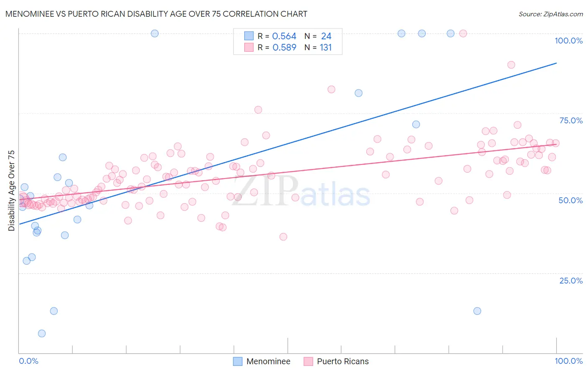Click the chart title text

156,14
